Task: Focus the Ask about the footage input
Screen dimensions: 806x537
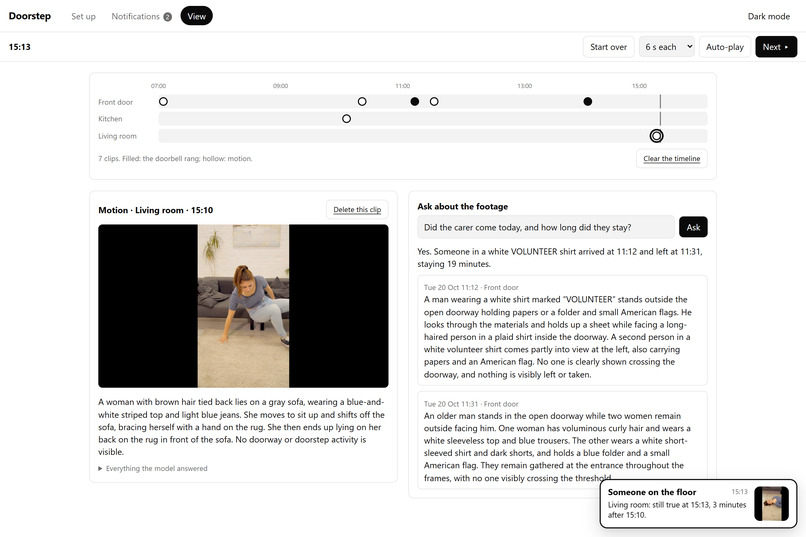Action: 546,227
